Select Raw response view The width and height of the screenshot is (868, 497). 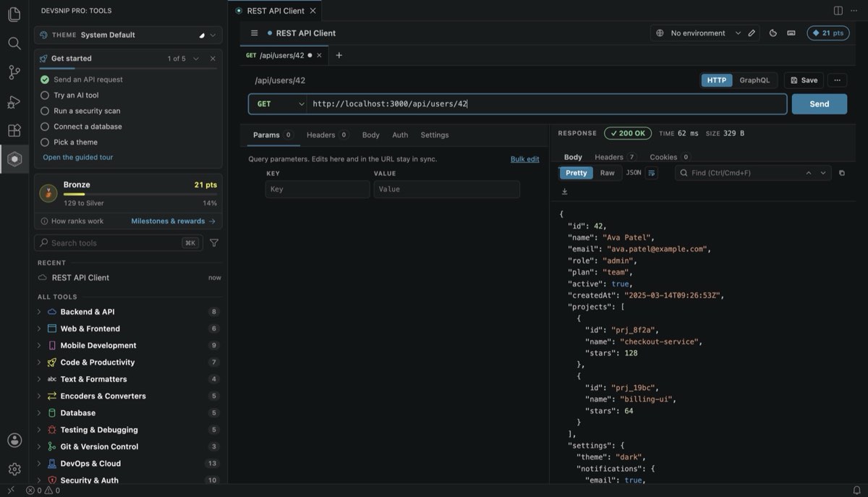click(x=608, y=173)
